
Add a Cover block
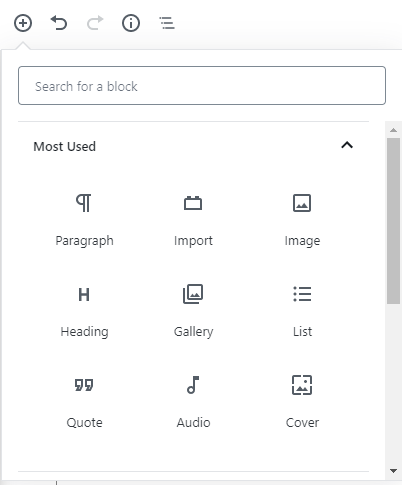coord(302,402)
